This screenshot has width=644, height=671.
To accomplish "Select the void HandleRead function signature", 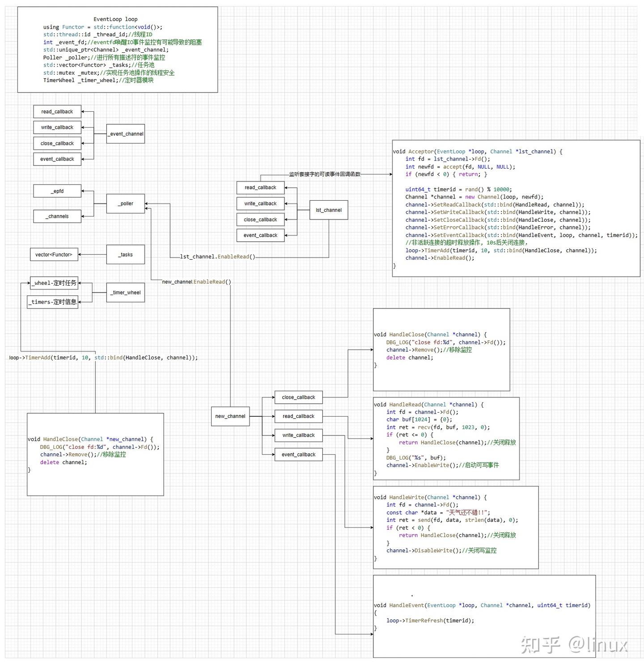I will (429, 405).
